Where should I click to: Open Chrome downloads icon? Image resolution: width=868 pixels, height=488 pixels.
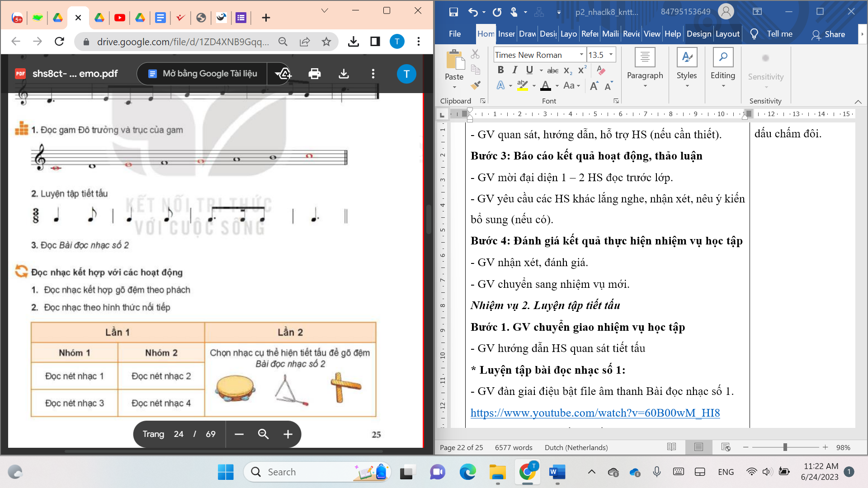(x=354, y=42)
